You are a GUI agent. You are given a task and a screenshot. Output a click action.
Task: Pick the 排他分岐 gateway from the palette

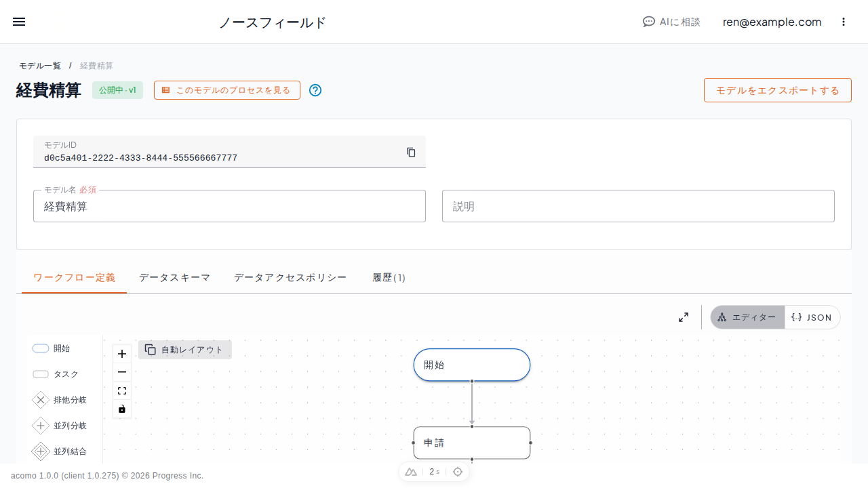click(x=60, y=400)
